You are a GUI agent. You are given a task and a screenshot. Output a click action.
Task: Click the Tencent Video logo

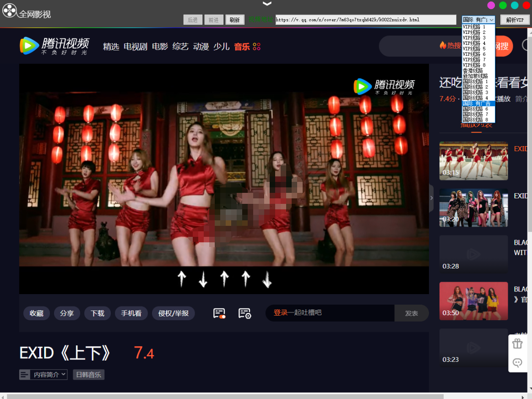[54, 46]
